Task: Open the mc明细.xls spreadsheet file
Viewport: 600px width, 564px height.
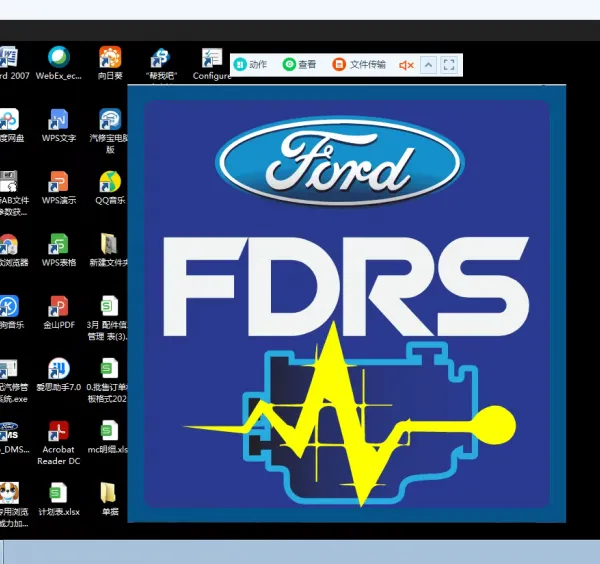Action: click(x=109, y=437)
